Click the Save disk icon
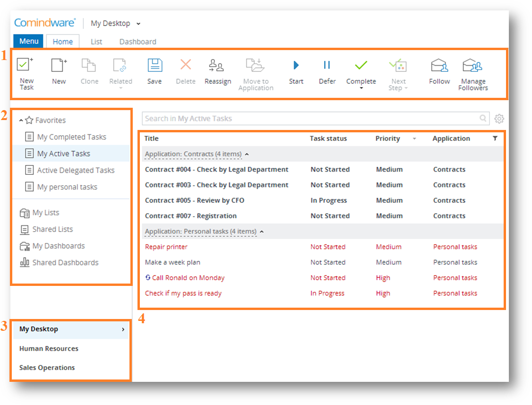The image size is (532, 405). click(154, 66)
